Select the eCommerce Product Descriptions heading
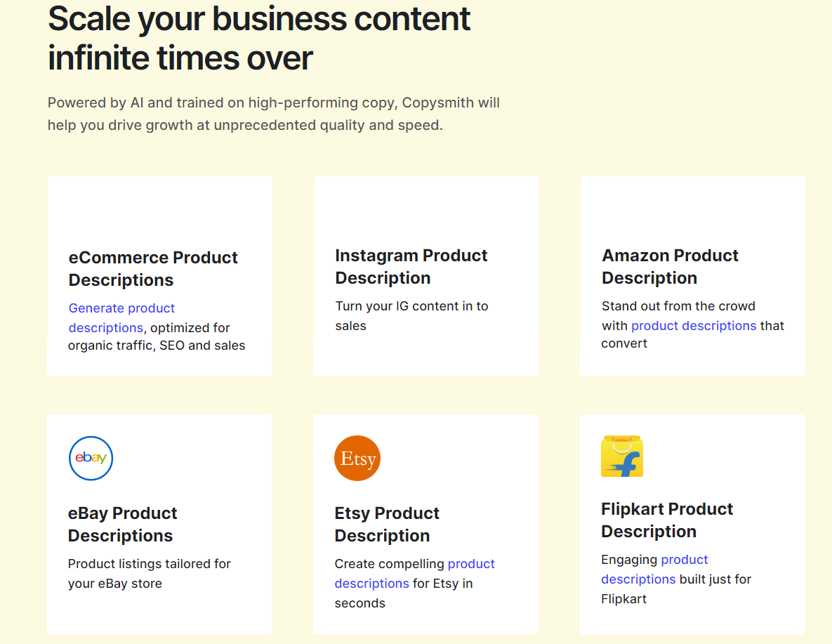832x644 pixels. 152,268
